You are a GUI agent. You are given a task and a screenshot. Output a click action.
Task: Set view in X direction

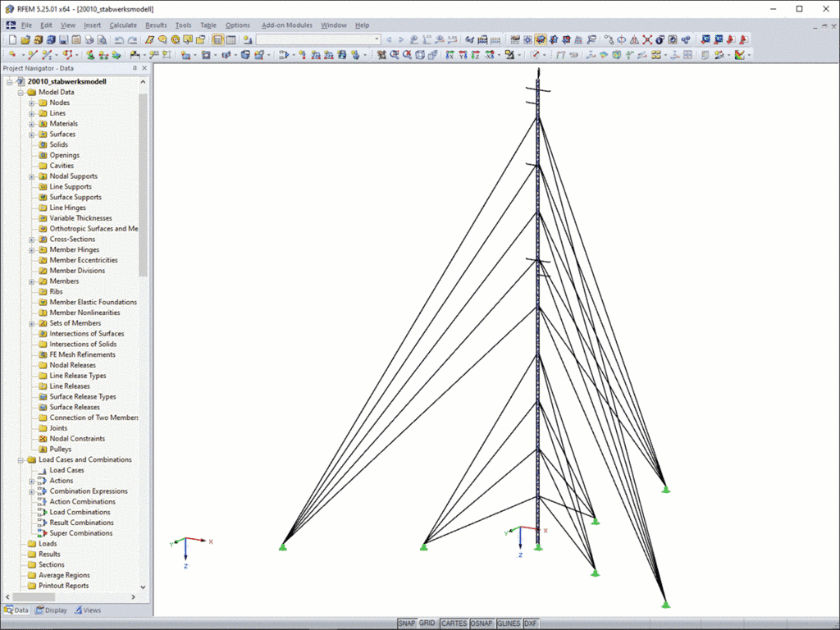pos(450,55)
